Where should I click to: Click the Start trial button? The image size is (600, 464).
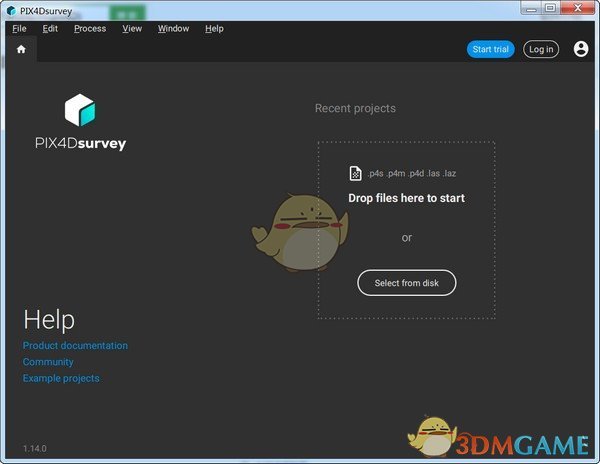click(491, 49)
